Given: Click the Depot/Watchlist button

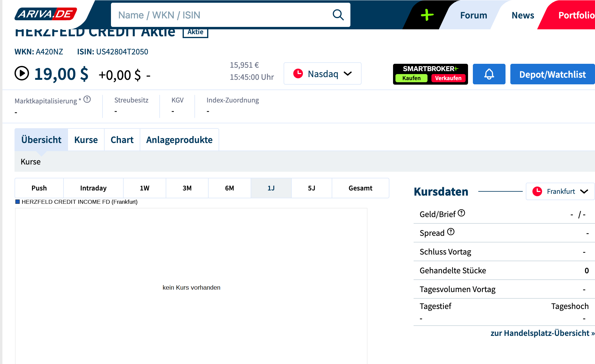Looking at the screenshot, I should click(x=552, y=74).
